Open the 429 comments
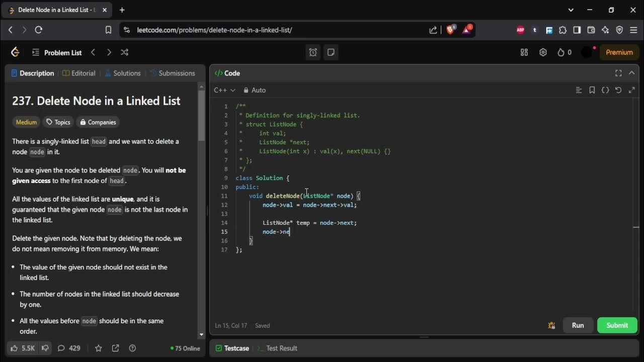This screenshot has height=362, width=644. (69, 348)
